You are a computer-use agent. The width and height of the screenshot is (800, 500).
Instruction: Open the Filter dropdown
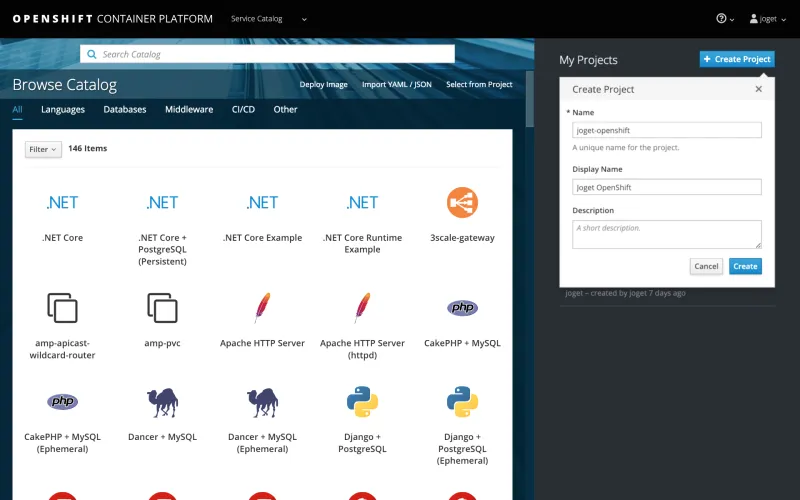click(x=43, y=149)
